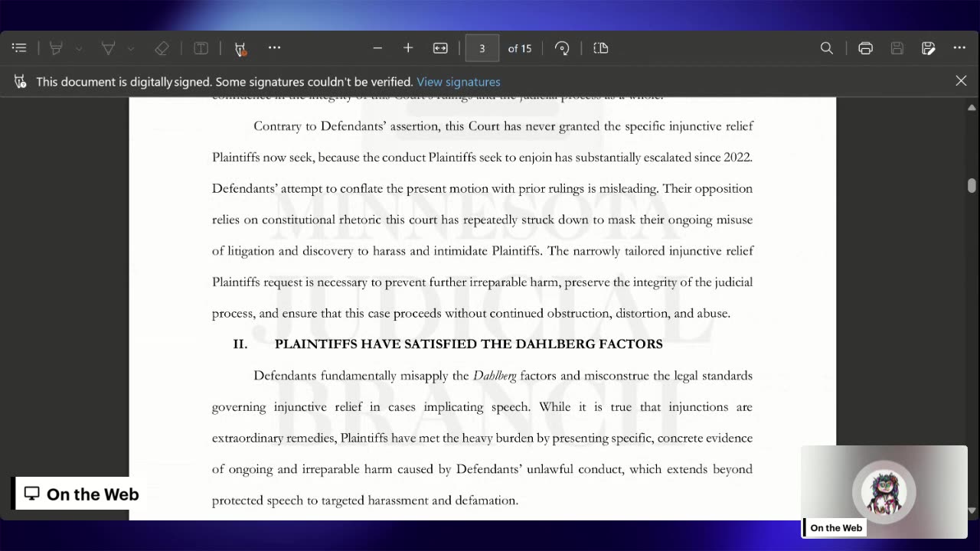
Task: Open the right-side More options ellipsis
Action: [959, 48]
